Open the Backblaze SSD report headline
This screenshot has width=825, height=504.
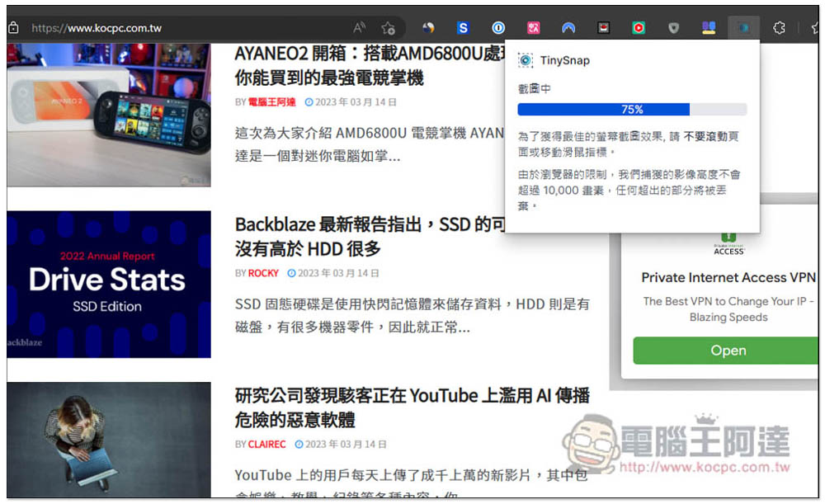point(370,236)
